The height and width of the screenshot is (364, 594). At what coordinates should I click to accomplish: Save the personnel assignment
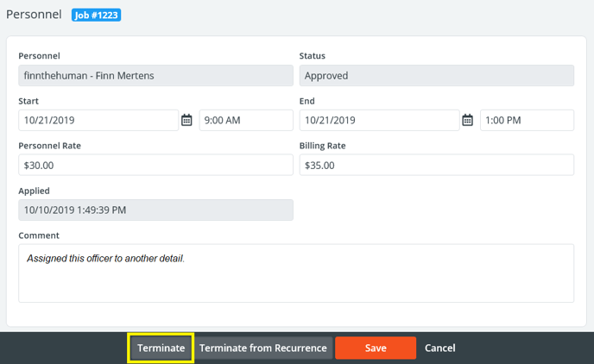(376, 348)
